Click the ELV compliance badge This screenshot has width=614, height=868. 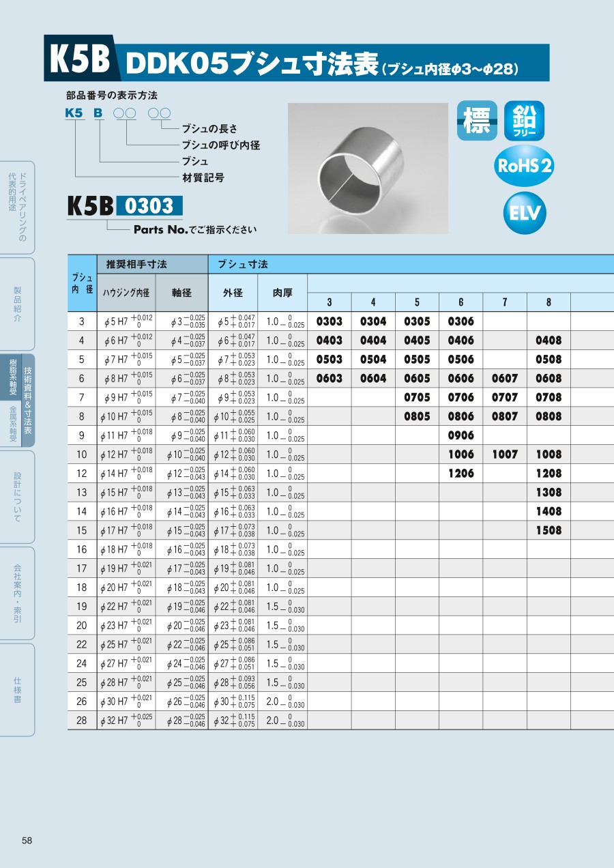[525, 213]
